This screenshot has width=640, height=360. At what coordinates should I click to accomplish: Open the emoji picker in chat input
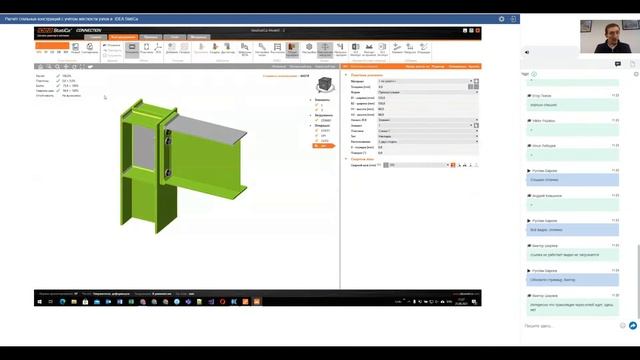[x=622, y=326]
